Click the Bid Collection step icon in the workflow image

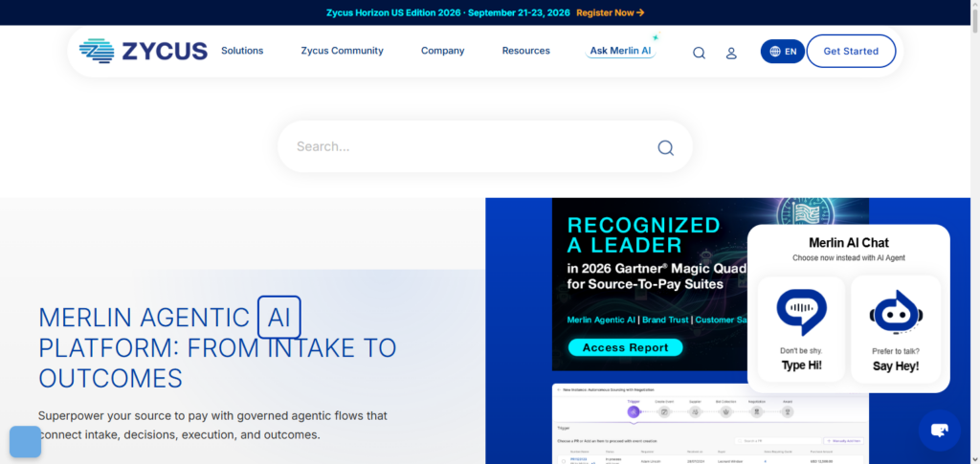click(725, 411)
